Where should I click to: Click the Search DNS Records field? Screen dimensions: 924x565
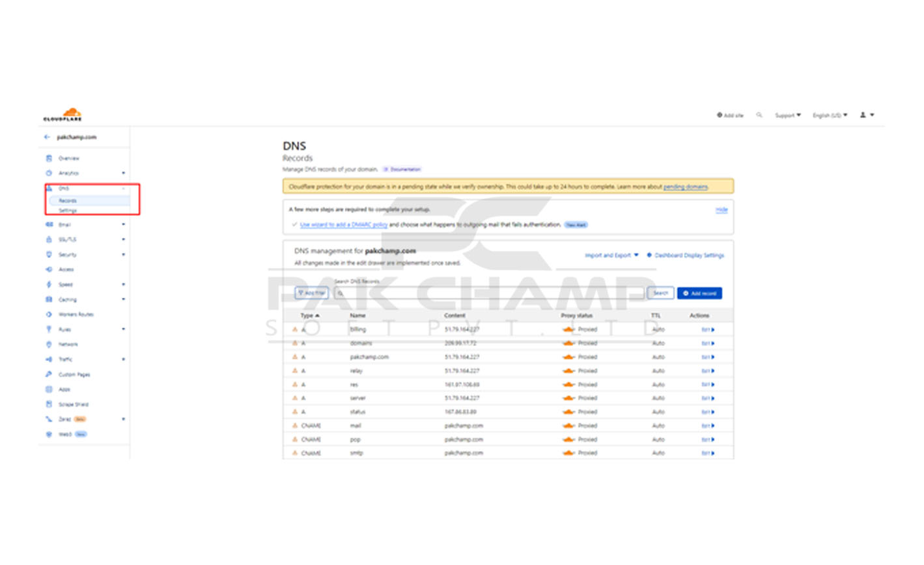[489, 293]
